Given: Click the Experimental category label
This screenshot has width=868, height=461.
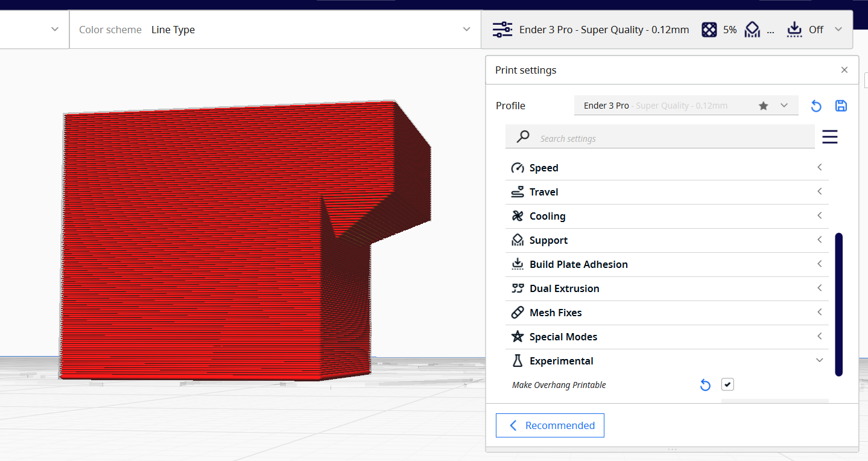Looking at the screenshot, I should 562,361.
